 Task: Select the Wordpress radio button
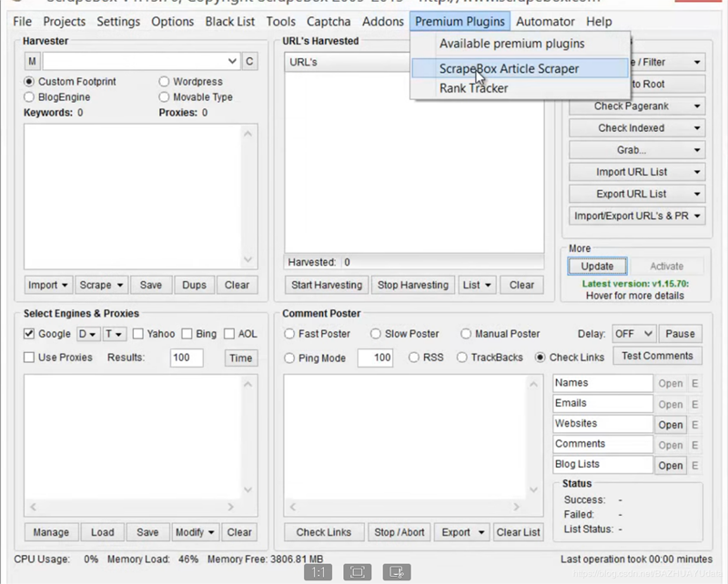[165, 82]
